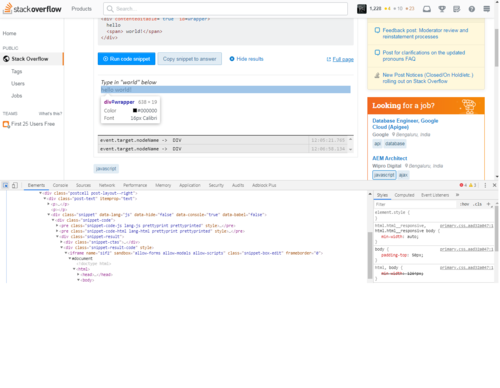500x388 pixels.
Task: Open the Application tab
Action: pyautogui.click(x=190, y=185)
